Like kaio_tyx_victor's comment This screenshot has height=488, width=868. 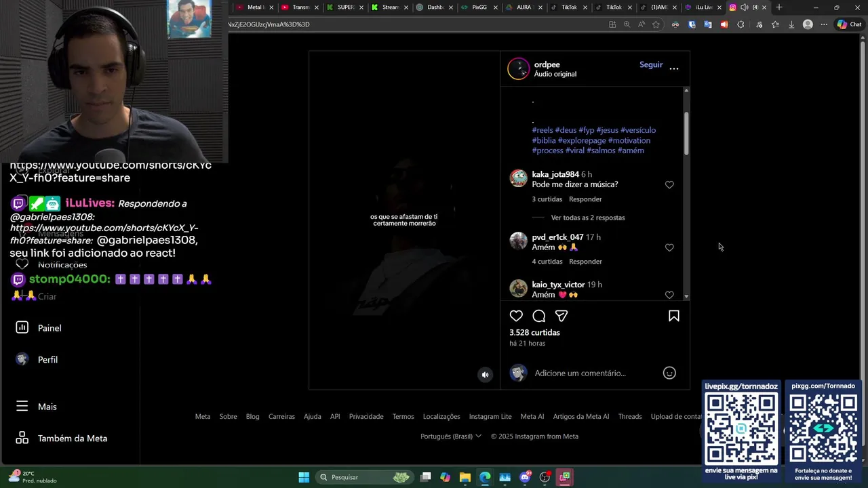[669, 295]
